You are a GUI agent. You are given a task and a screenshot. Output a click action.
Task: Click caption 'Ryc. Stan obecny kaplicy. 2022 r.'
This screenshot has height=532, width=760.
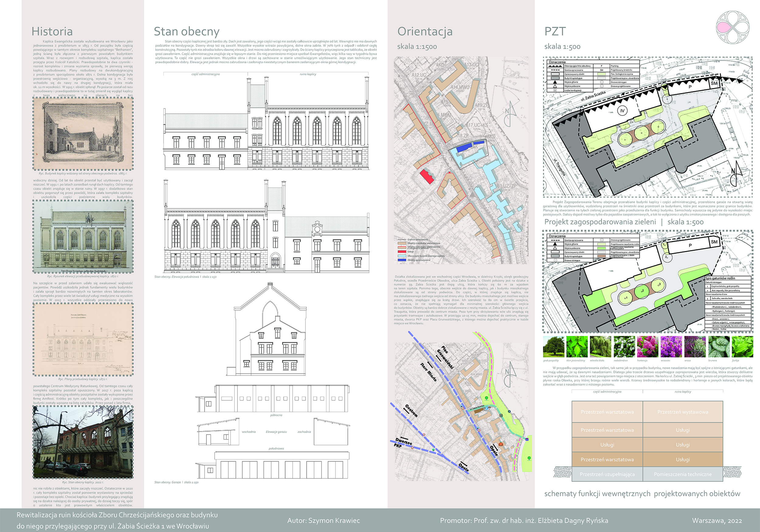pos(83,482)
